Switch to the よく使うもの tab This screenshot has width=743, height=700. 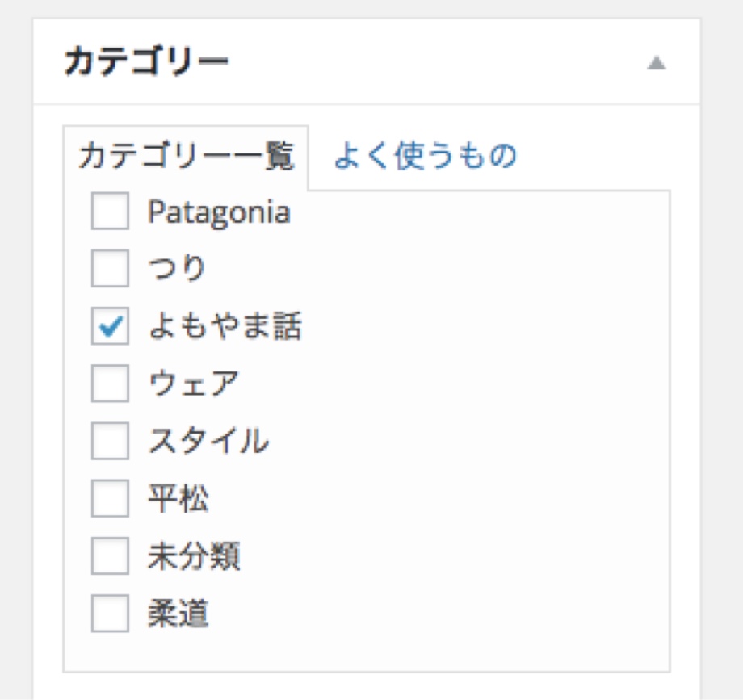click(425, 155)
